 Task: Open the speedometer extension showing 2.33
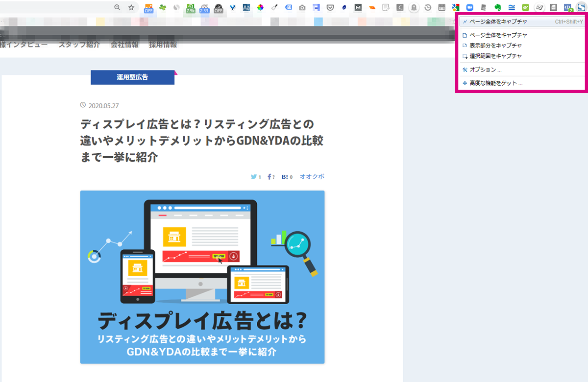tap(204, 8)
